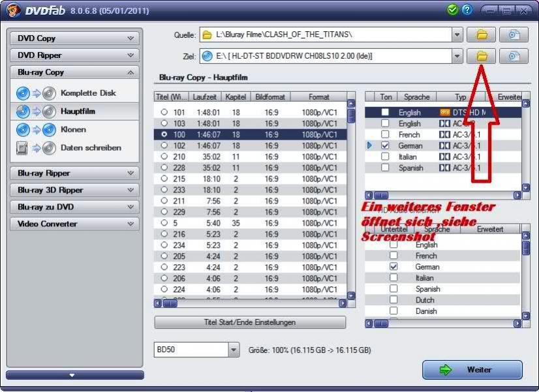Image resolution: width=539 pixels, height=392 pixels.
Task: Select Klonen copy mode
Action: [x=74, y=130]
